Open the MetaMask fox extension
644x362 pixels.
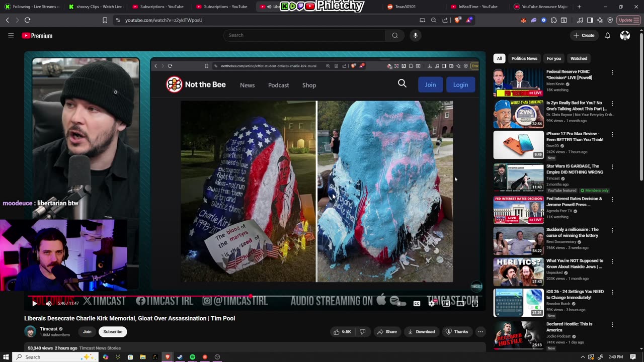(x=523, y=20)
